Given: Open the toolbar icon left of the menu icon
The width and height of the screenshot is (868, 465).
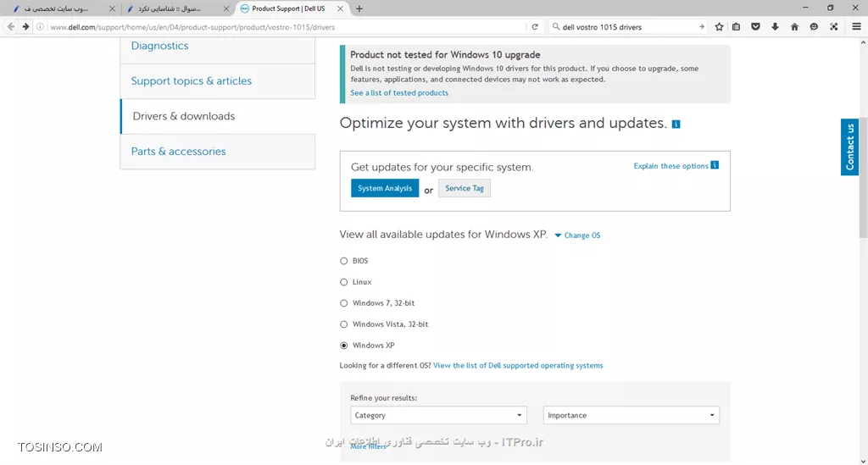Looking at the screenshot, I should 834,26.
